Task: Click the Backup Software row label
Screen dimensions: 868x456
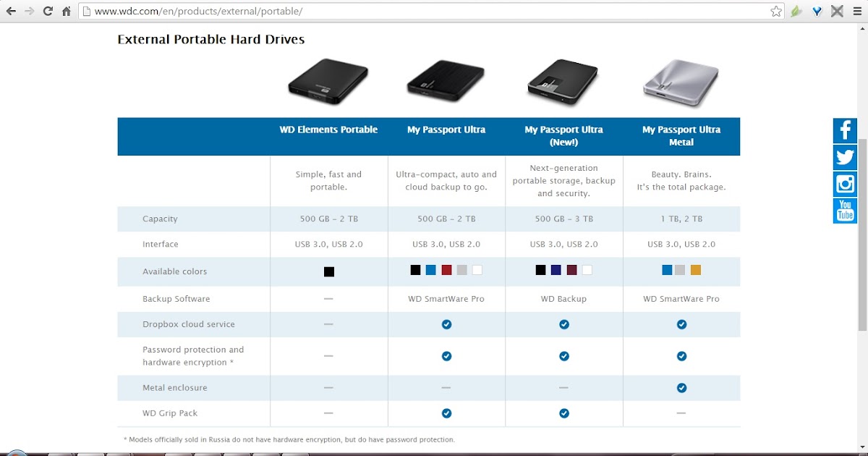Action: click(x=176, y=298)
